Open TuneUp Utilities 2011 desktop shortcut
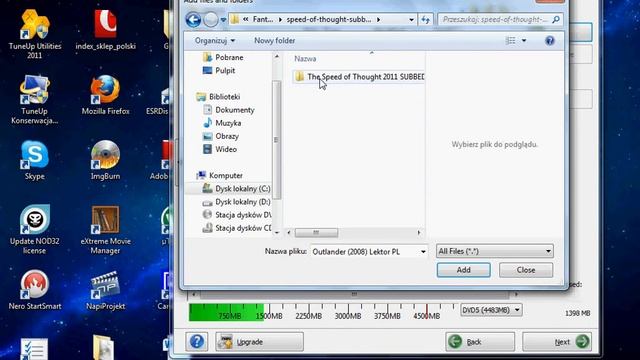 click(35, 33)
